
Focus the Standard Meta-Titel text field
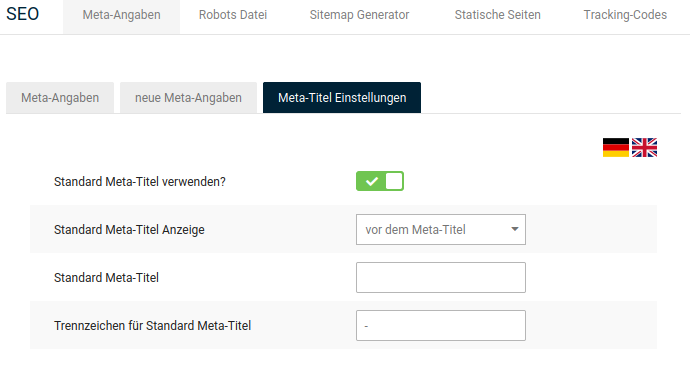click(x=440, y=277)
